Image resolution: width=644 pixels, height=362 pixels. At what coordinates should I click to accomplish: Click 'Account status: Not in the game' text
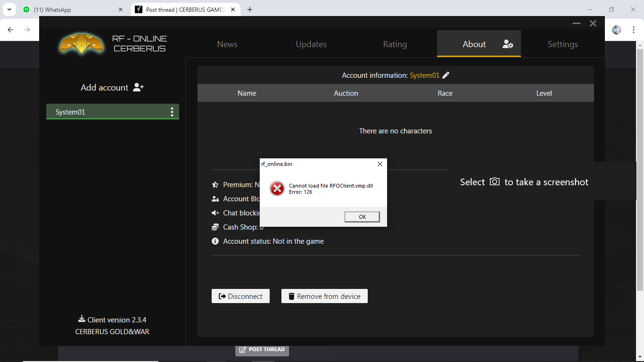tap(273, 241)
